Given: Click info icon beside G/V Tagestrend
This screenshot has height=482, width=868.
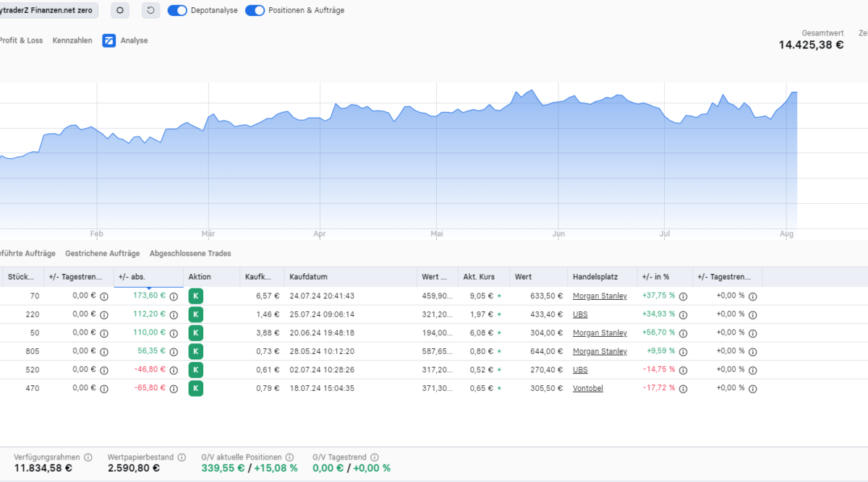Looking at the screenshot, I should tap(374, 457).
